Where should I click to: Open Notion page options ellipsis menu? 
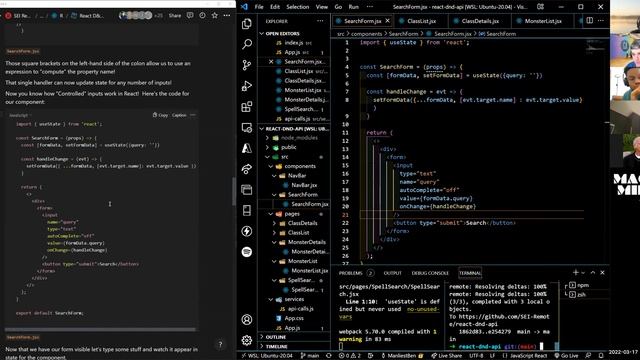(x=227, y=16)
